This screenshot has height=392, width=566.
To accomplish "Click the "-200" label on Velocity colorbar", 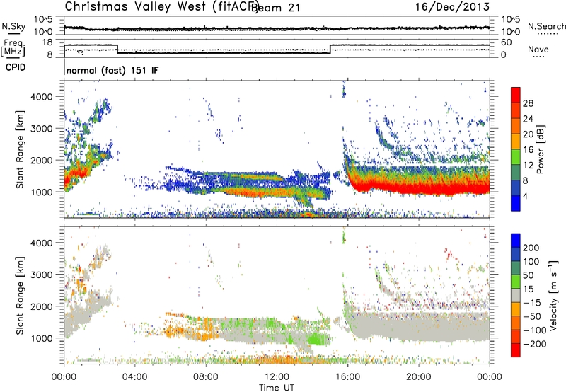I will [x=534, y=344].
